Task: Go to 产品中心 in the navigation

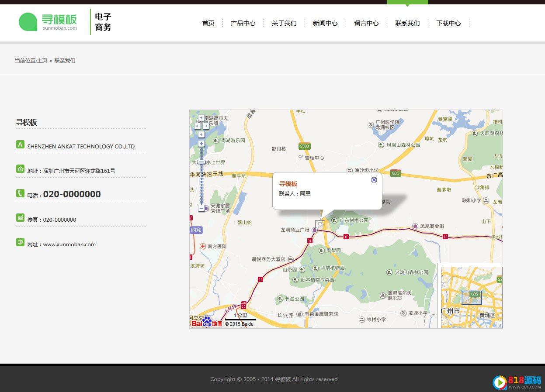Action: (243, 23)
